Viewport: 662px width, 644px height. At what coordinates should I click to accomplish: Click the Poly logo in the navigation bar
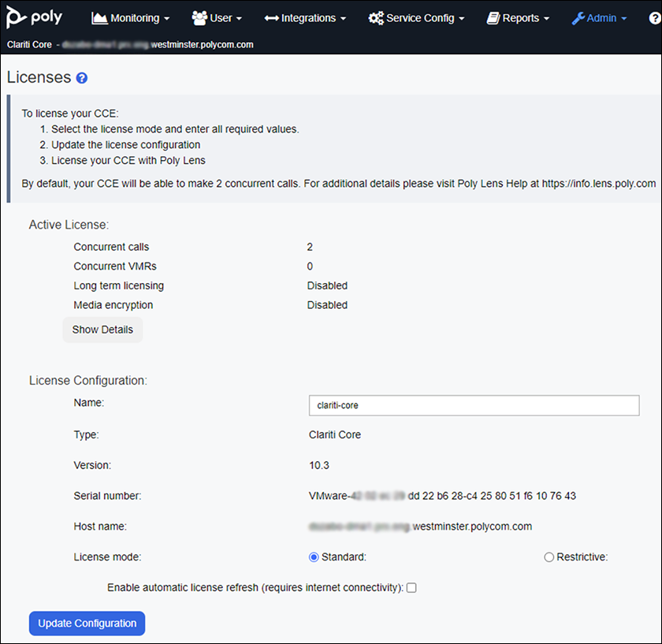click(x=34, y=17)
